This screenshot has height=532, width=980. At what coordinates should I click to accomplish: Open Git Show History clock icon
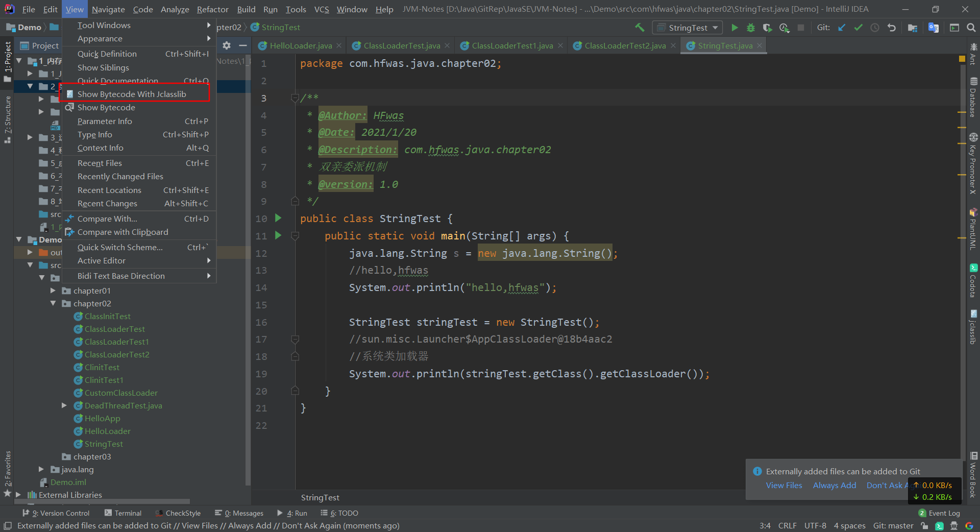click(875, 28)
